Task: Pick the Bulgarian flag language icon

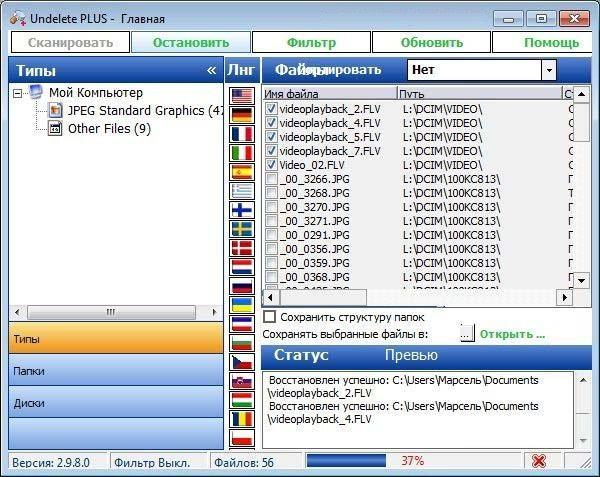Action: tap(242, 343)
